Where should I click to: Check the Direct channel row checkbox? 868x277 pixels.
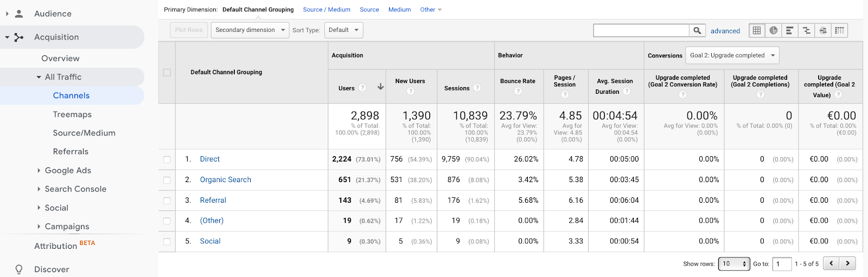coord(167,159)
